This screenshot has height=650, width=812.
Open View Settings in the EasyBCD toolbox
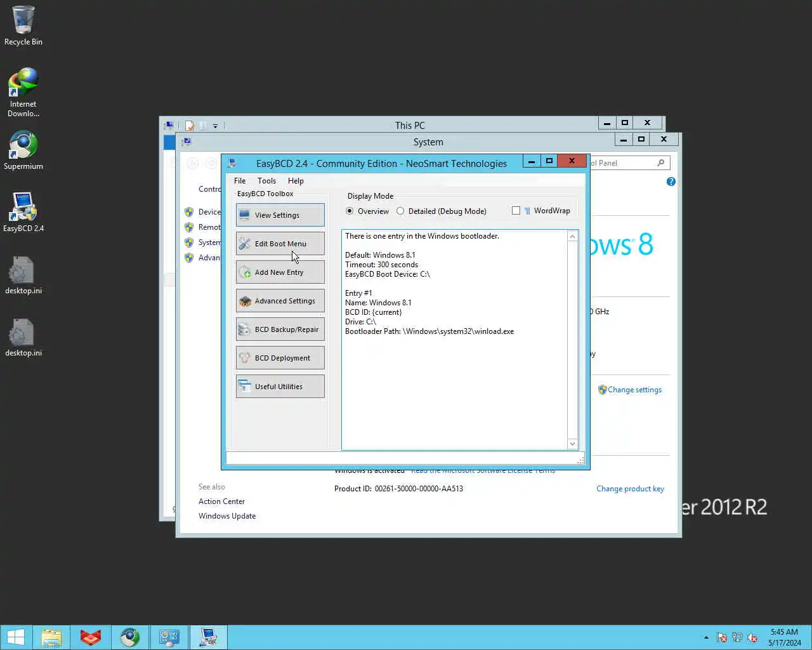(280, 215)
